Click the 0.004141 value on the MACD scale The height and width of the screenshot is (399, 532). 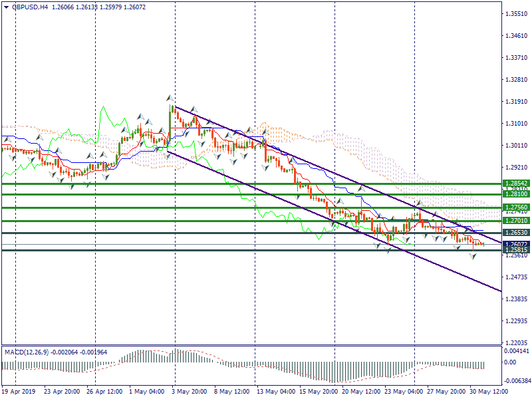517,350
